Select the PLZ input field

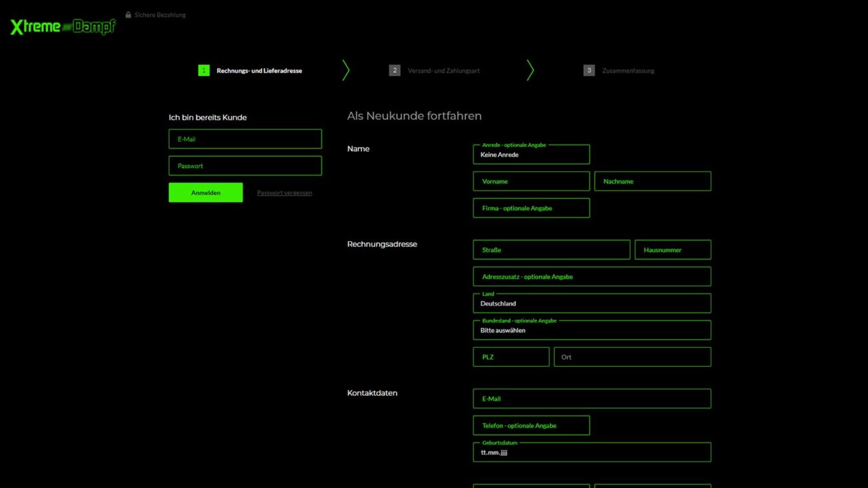point(511,357)
